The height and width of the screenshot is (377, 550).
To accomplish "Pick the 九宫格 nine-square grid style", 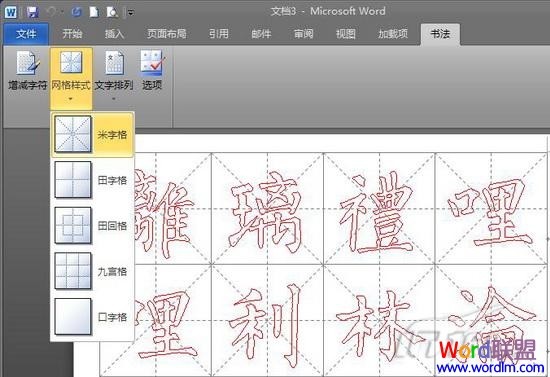I will tap(93, 271).
